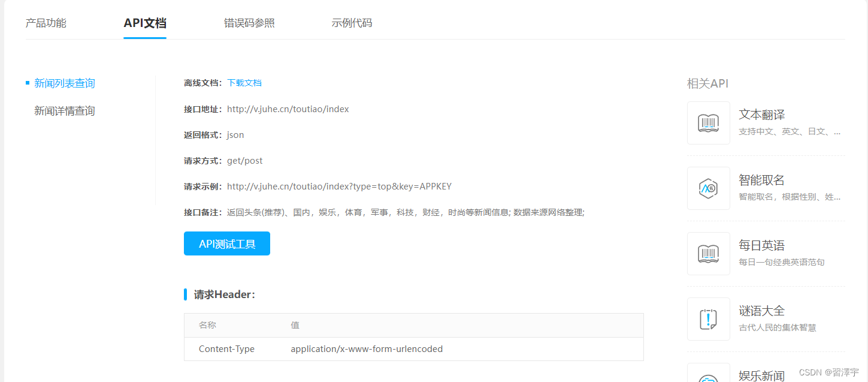Select 新闻详情查询 in the sidebar
This screenshot has width=868, height=382.
click(x=64, y=111)
